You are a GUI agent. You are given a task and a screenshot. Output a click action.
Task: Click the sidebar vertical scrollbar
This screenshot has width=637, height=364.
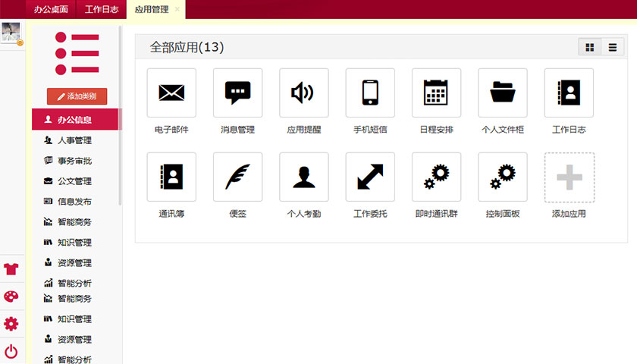pos(121,116)
